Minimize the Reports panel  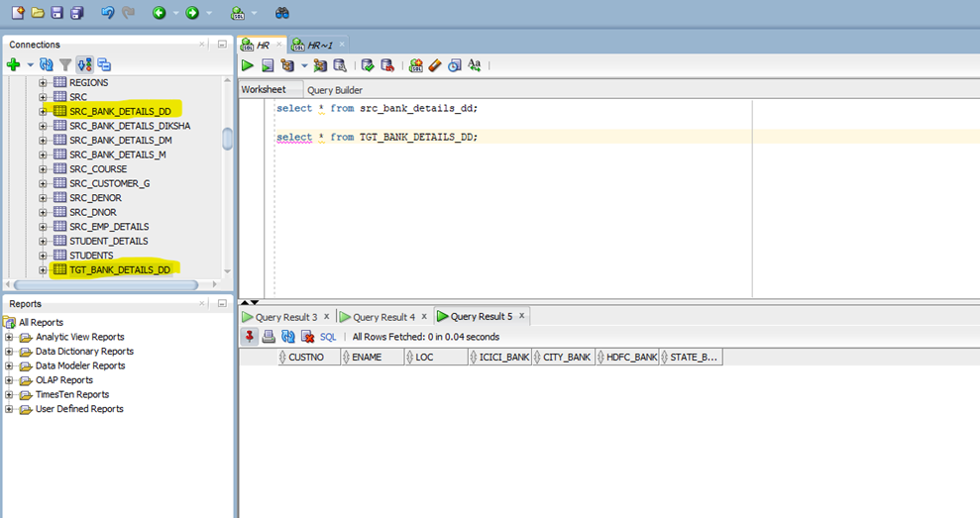point(222,304)
